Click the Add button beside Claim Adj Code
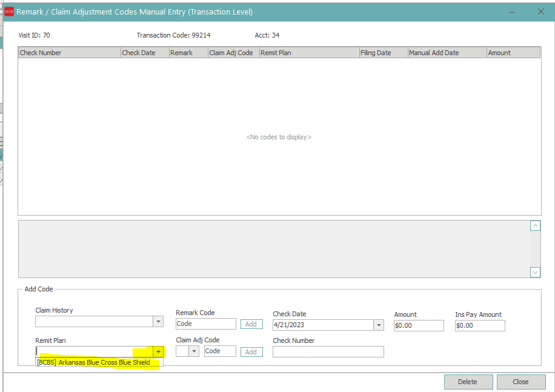Viewport: 555px width, 392px height. pos(251,352)
